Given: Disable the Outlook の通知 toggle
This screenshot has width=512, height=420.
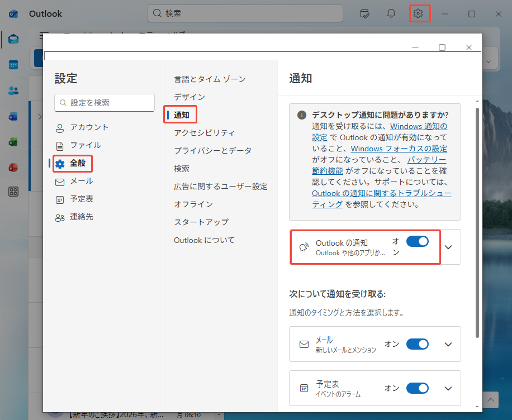Looking at the screenshot, I should point(417,241).
